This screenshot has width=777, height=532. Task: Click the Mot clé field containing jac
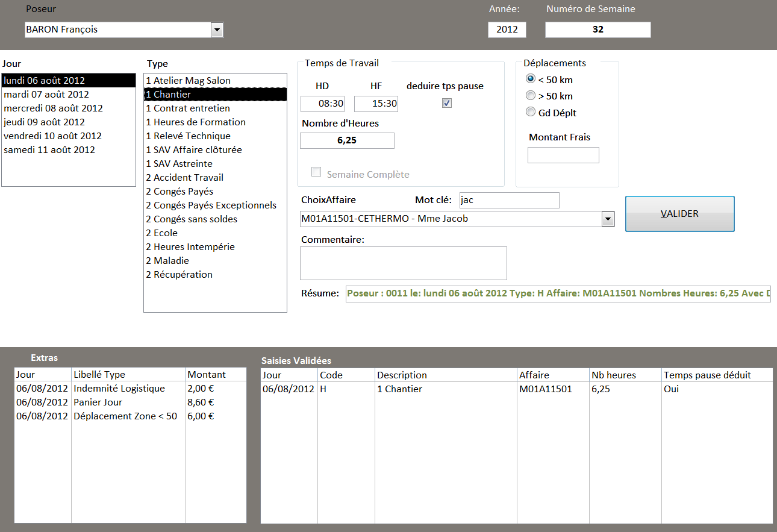click(510, 200)
